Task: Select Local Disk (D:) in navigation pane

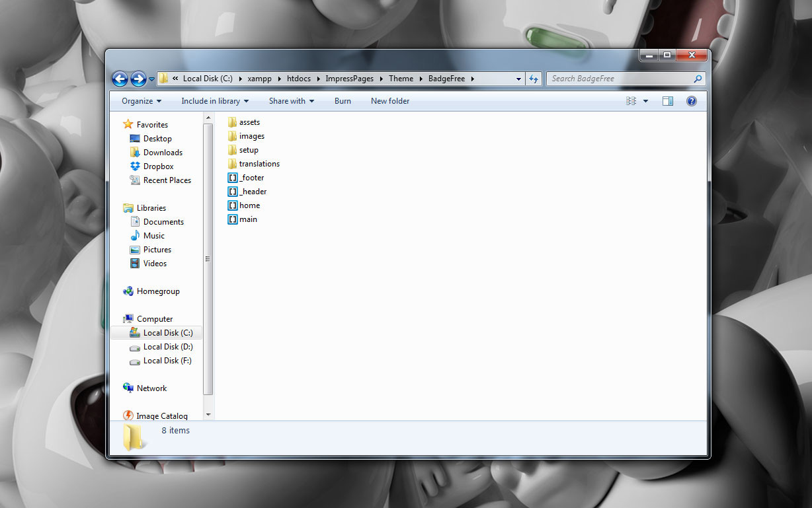Action: (x=168, y=347)
